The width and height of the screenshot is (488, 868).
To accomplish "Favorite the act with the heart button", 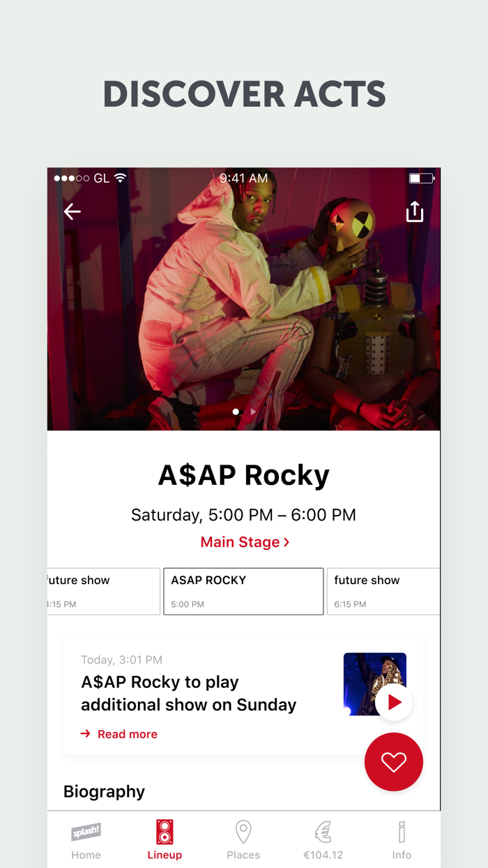I will tap(394, 762).
